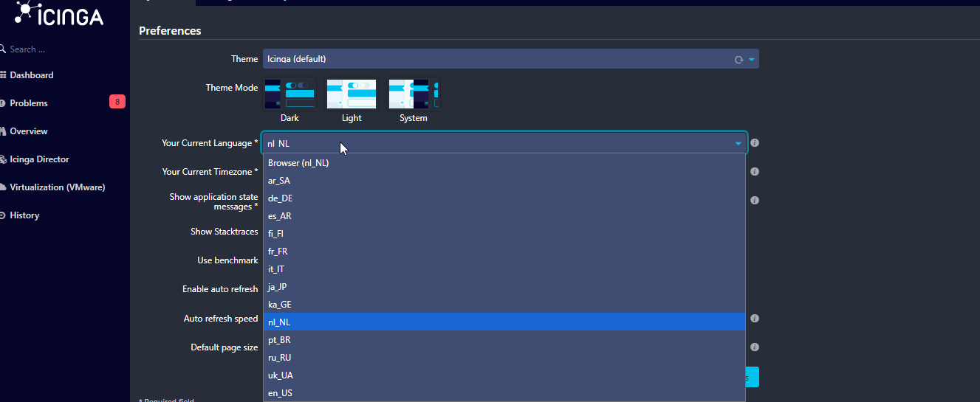Open Dashboard in the sidebar
This screenshot has height=402, width=980.
(x=32, y=75)
